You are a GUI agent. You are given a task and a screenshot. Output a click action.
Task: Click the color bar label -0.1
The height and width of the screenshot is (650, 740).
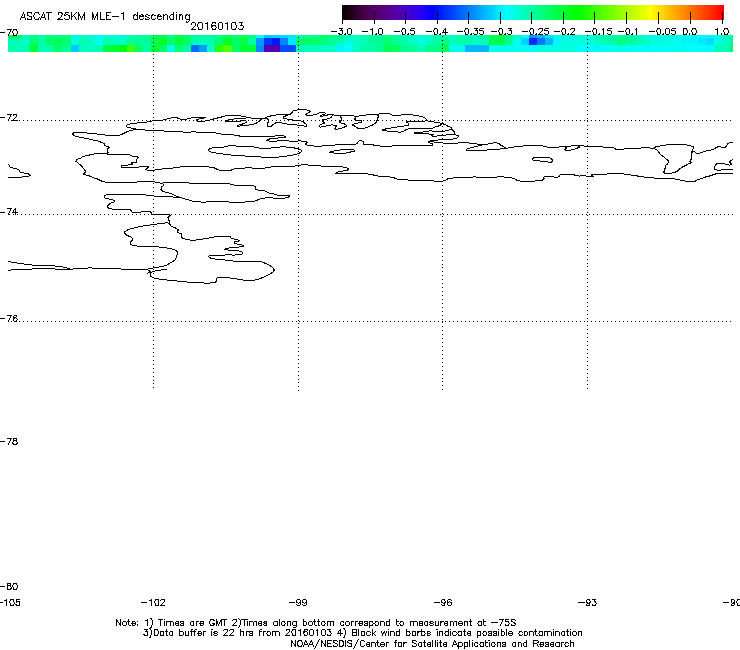coord(628,32)
